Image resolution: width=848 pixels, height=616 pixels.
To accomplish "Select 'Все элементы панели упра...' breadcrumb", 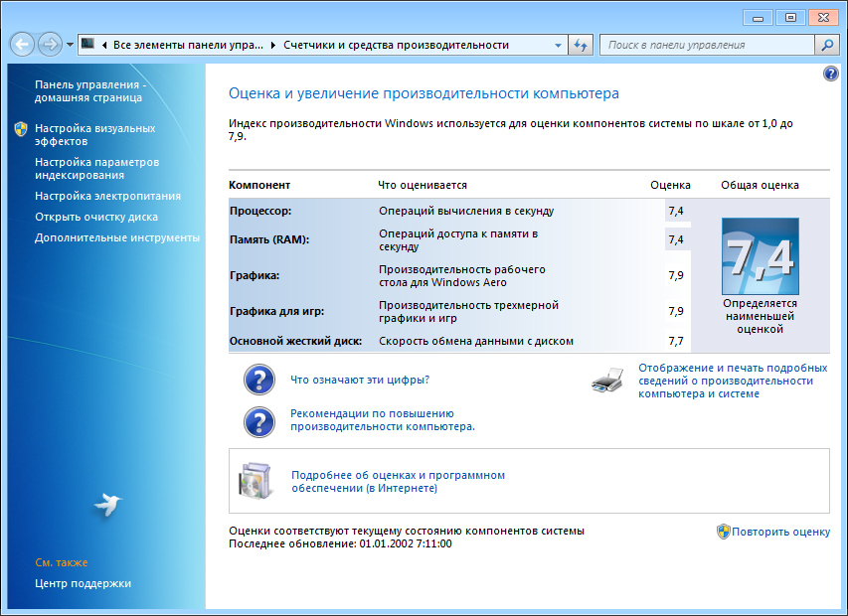I will tap(188, 45).
